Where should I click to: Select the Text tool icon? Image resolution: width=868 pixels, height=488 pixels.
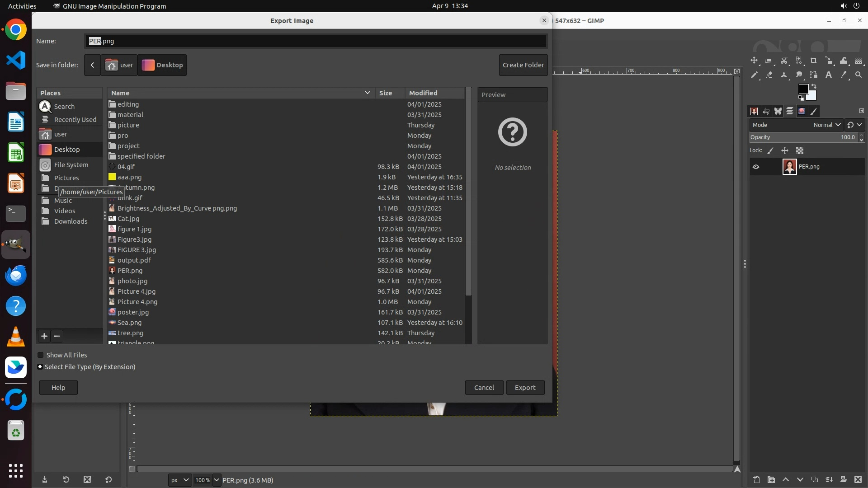coord(829,75)
